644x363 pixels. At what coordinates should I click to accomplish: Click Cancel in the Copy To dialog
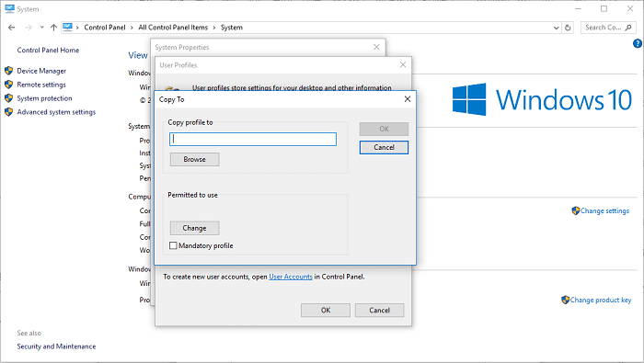click(384, 147)
